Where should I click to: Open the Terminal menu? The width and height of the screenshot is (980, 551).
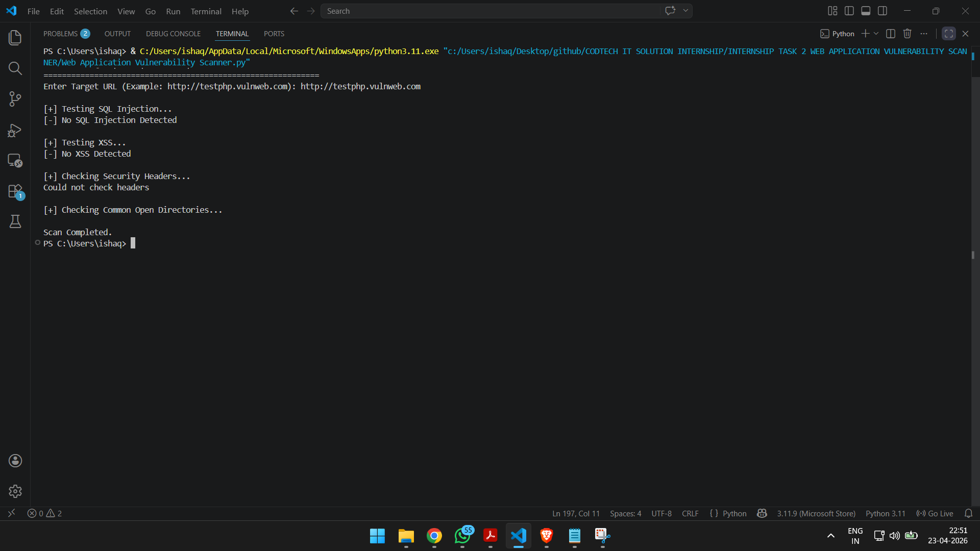[206, 11]
